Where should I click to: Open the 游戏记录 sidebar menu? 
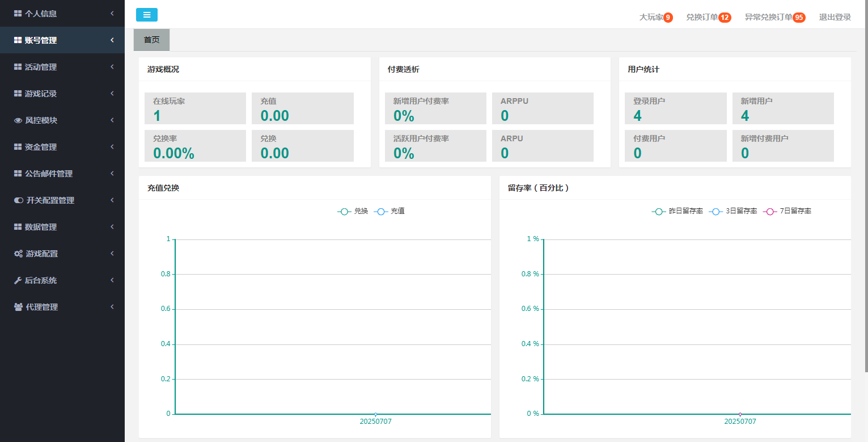[41, 94]
